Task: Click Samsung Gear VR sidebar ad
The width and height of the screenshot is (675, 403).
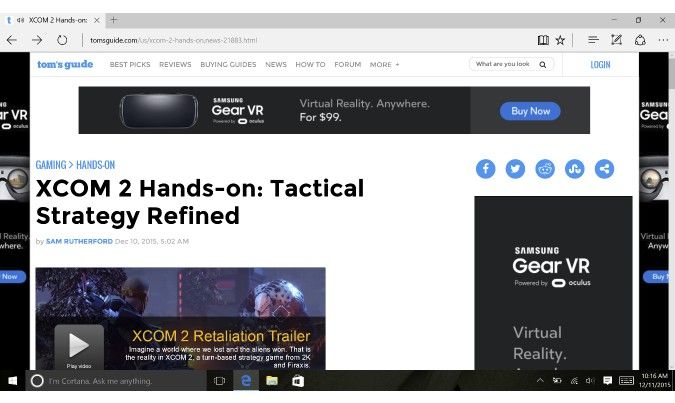Action: tap(553, 283)
